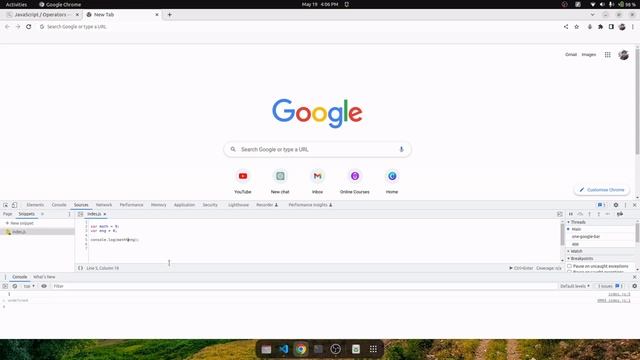Show more navigator tabs chevron

coord(42,214)
